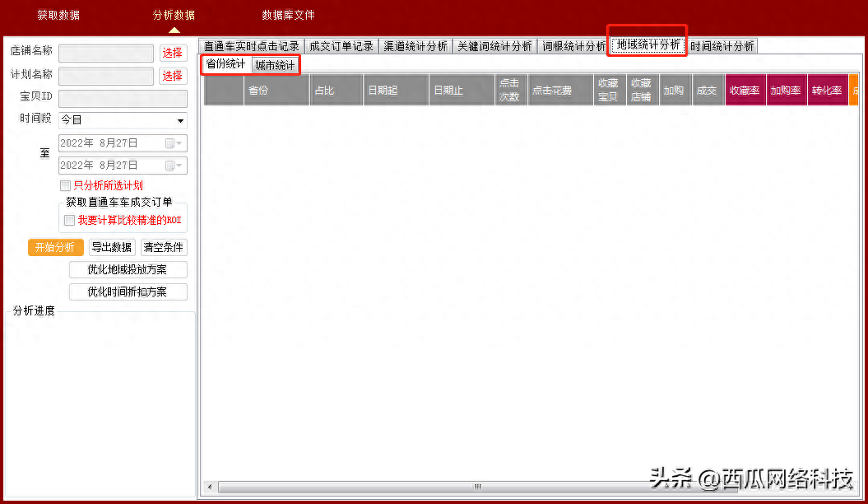Screen dimensions: 868x504
Task: Switch to the 城市统计 sub-tab
Action: [275, 65]
